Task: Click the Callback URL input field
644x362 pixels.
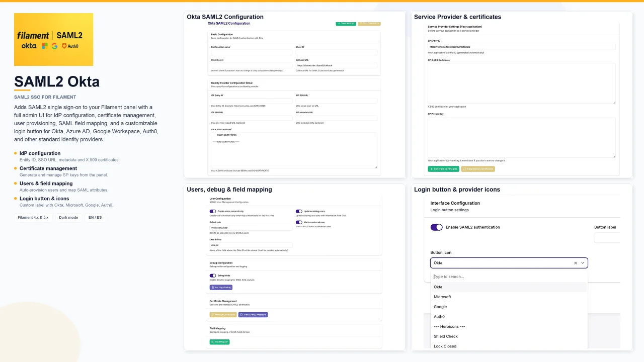Action: [336, 65]
